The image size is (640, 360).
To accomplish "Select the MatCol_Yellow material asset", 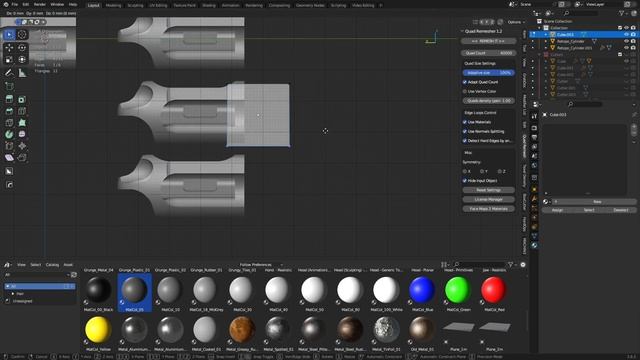I will pos(98,332).
